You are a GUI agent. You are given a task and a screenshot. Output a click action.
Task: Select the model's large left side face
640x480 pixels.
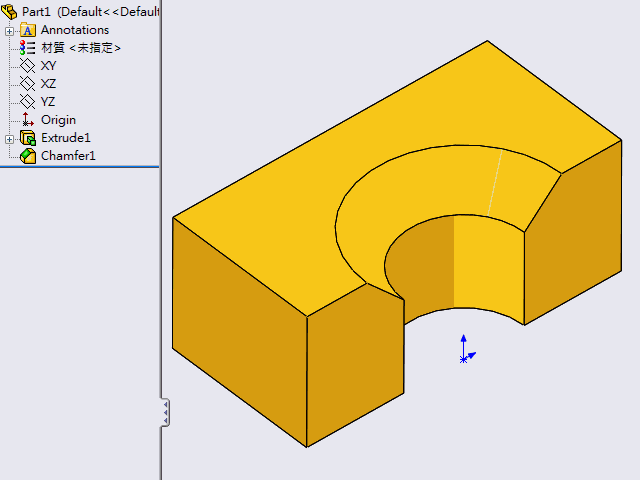240,333
